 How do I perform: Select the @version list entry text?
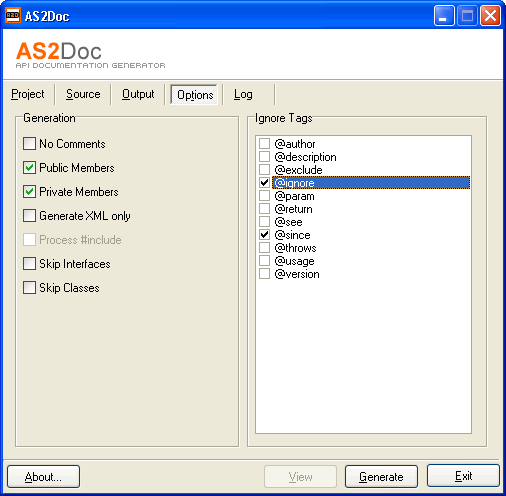pyautogui.click(x=297, y=274)
